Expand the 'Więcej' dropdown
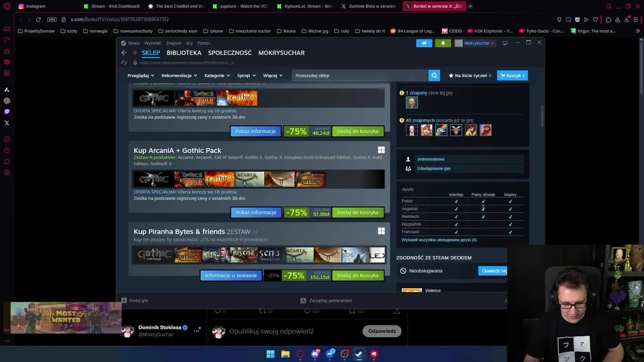Viewport: 644px width, 362px height. 272,75
